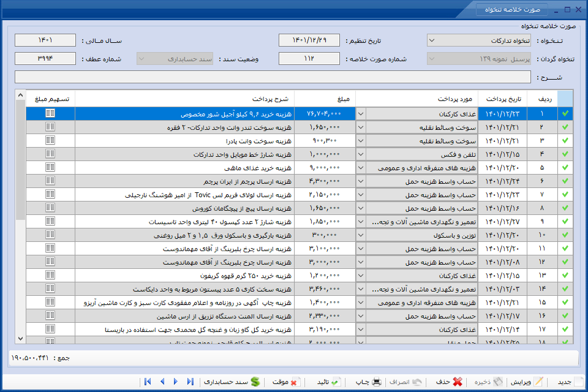Toggle green checkmark of row ۳
This screenshot has width=588, height=392.
tap(565, 140)
